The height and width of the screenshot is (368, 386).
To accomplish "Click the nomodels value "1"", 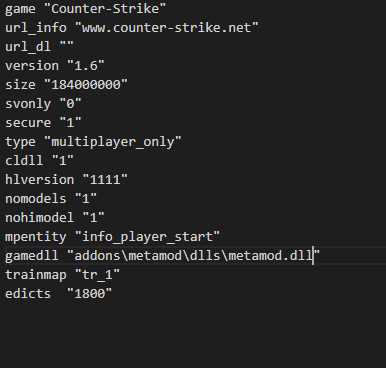I will click(x=86, y=199).
